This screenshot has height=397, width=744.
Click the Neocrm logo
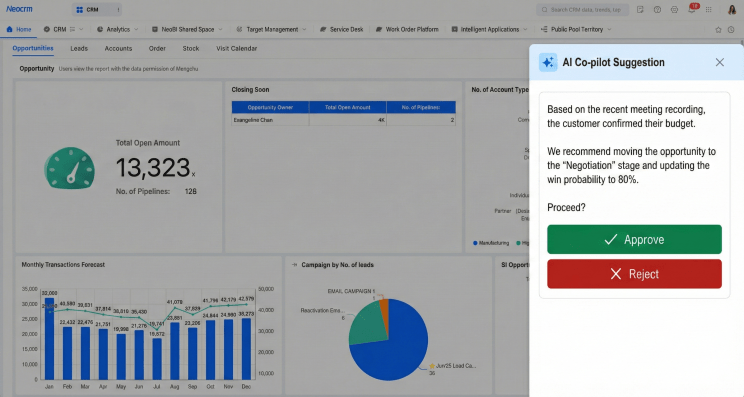(x=19, y=9)
